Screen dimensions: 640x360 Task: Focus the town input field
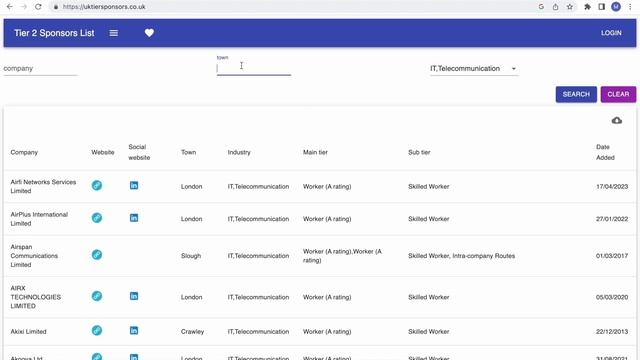253,69
